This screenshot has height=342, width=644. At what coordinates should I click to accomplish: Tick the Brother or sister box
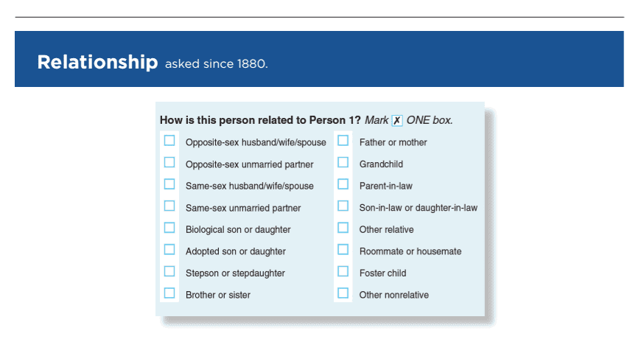pos(169,293)
